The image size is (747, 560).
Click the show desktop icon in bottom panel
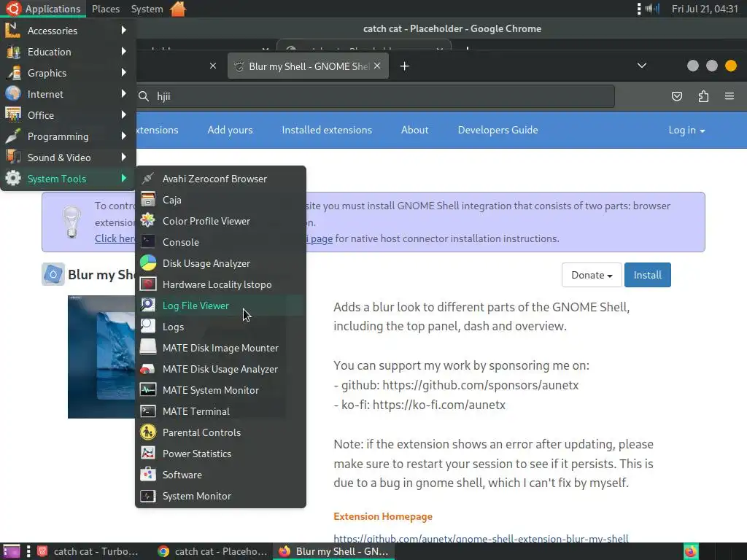tap(12, 551)
